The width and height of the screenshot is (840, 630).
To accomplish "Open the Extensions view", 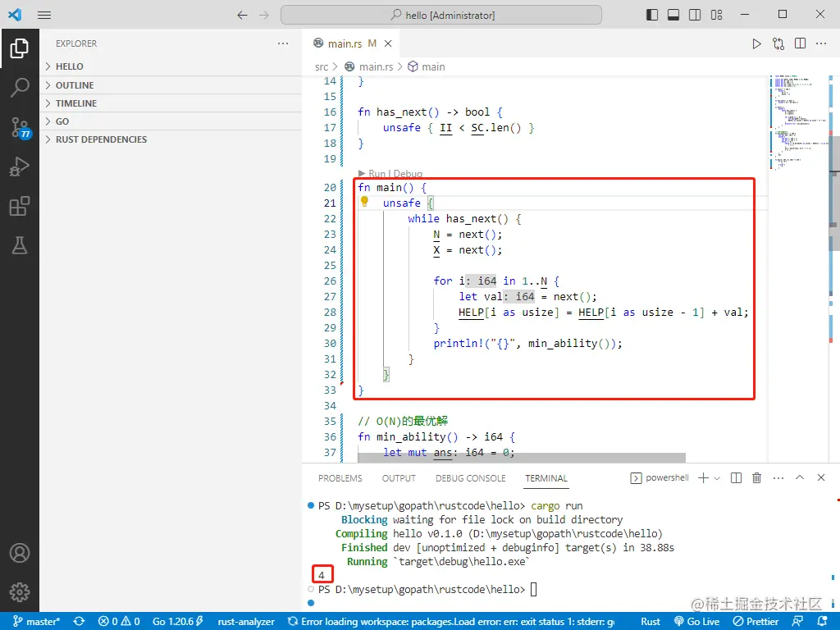I will coord(20,206).
